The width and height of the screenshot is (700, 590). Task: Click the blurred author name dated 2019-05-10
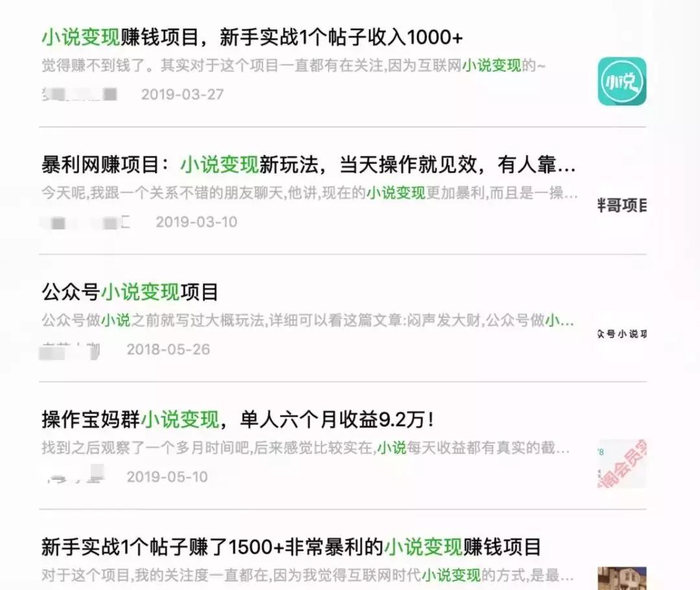(75, 475)
